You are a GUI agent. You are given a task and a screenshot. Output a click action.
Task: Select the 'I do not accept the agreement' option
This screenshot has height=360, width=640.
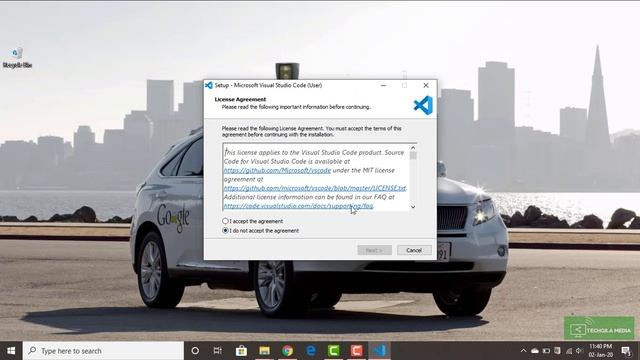(x=225, y=231)
